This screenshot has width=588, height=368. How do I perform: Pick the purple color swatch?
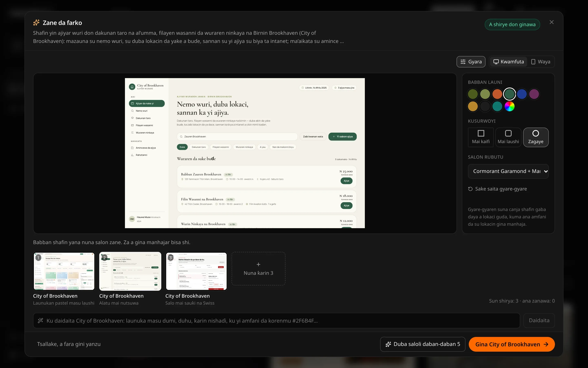pyautogui.click(x=534, y=94)
